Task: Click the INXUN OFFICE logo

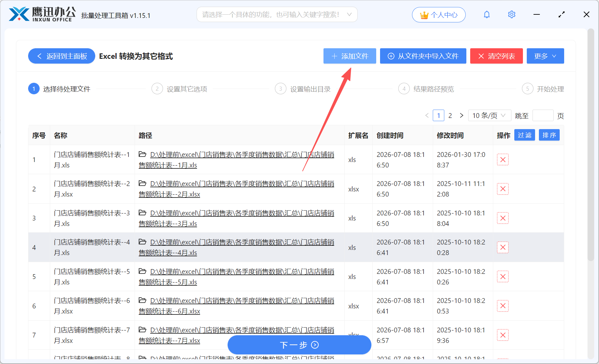Action: coord(43,14)
